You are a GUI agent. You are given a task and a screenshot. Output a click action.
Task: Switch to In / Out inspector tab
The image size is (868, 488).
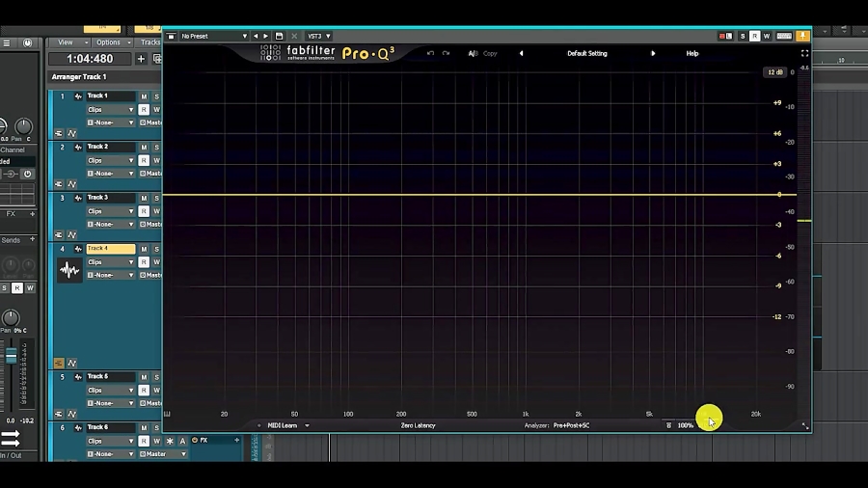pyautogui.click(x=11, y=455)
